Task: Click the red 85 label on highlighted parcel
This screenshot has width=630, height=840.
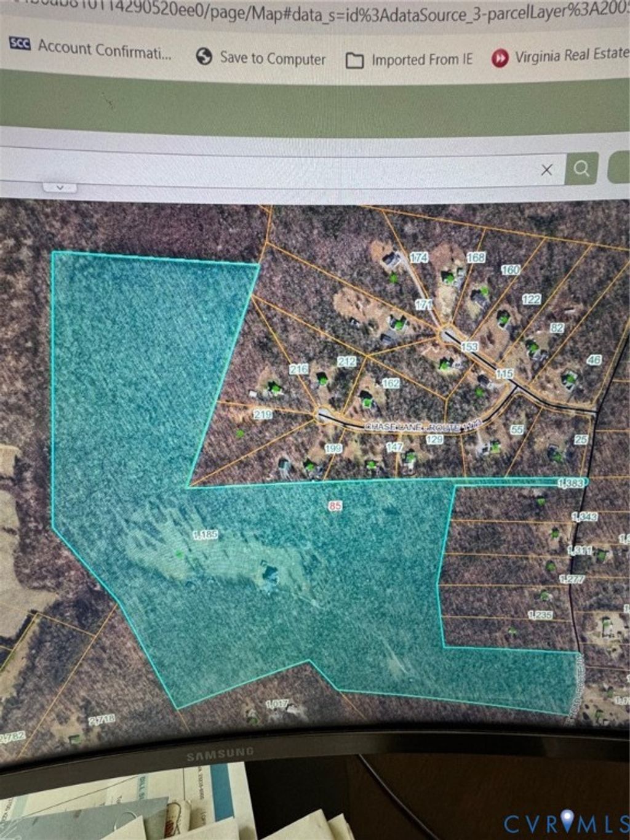Action: click(x=335, y=506)
